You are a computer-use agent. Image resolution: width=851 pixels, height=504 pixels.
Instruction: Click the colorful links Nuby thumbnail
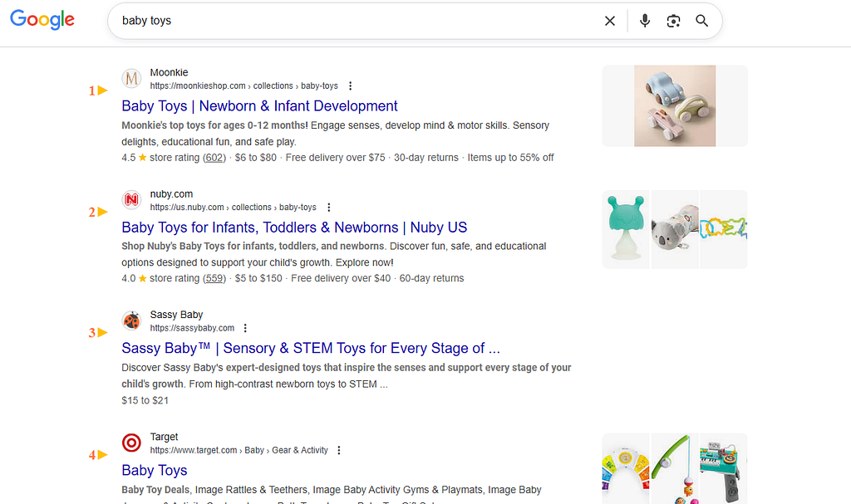tap(724, 229)
